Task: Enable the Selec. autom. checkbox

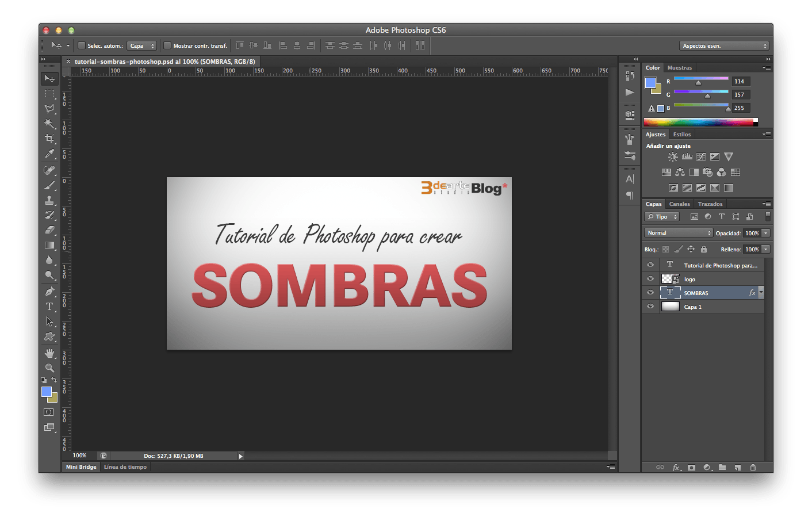Action: point(81,45)
